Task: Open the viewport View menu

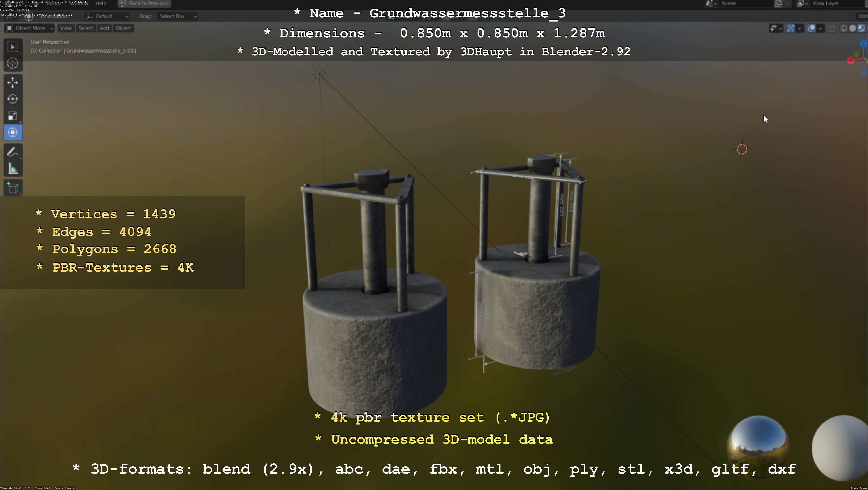Action: tap(66, 28)
